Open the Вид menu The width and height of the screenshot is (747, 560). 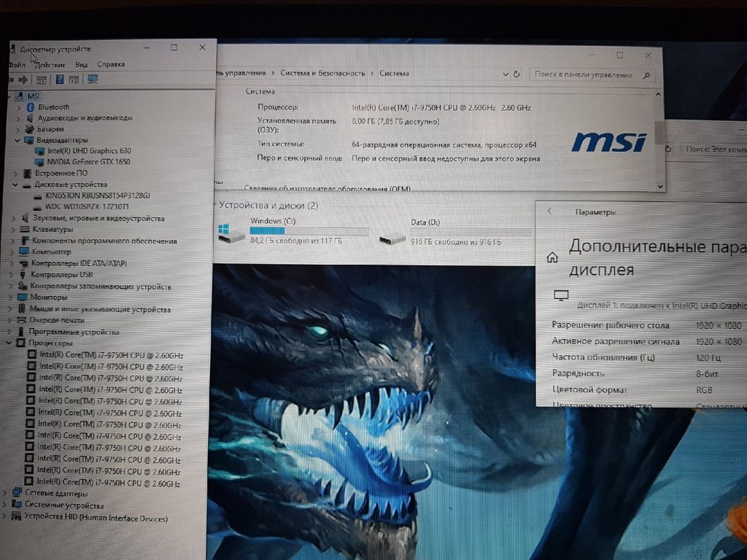tap(82, 65)
